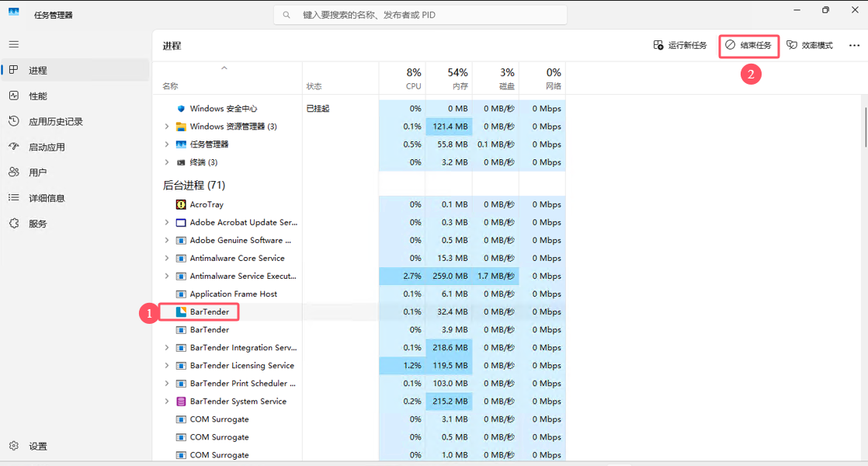
Task: Sort processes by 内存 memory column
Action: (449, 78)
